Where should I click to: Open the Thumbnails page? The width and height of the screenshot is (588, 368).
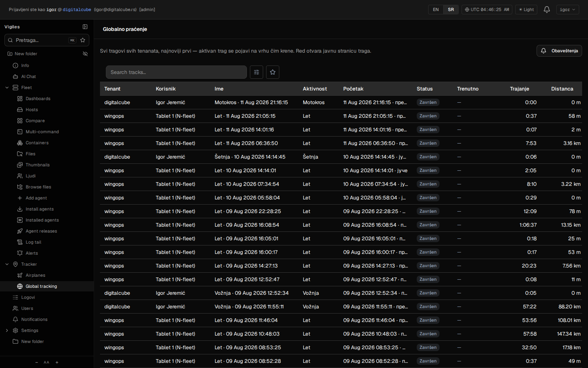pyautogui.click(x=37, y=165)
